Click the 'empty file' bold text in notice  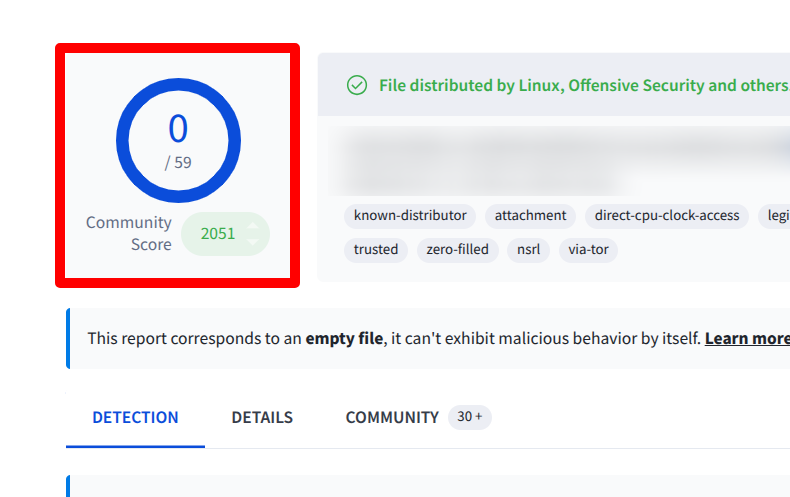point(344,338)
